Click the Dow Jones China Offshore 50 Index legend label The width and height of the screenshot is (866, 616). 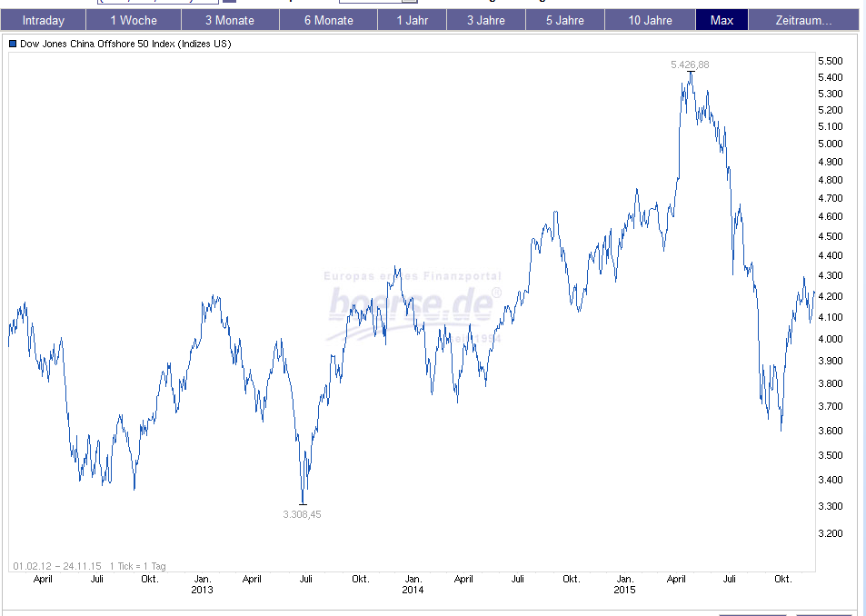pos(125,44)
